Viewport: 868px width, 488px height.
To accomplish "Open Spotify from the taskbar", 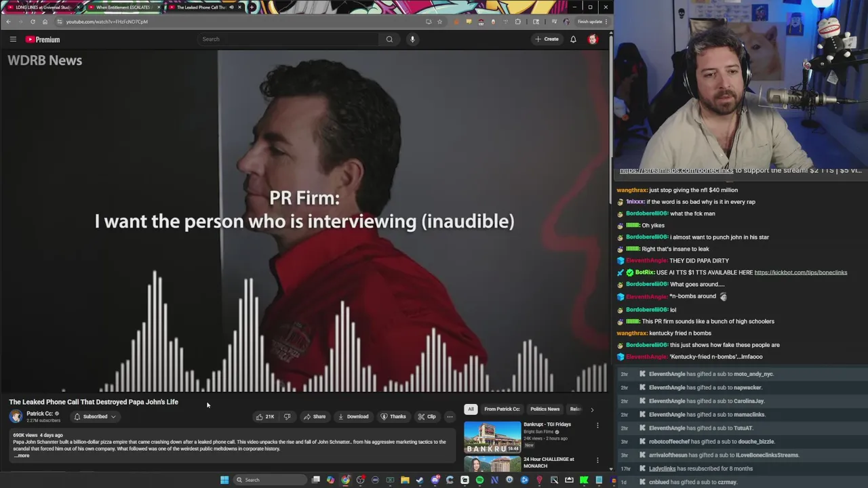I will coord(479,480).
